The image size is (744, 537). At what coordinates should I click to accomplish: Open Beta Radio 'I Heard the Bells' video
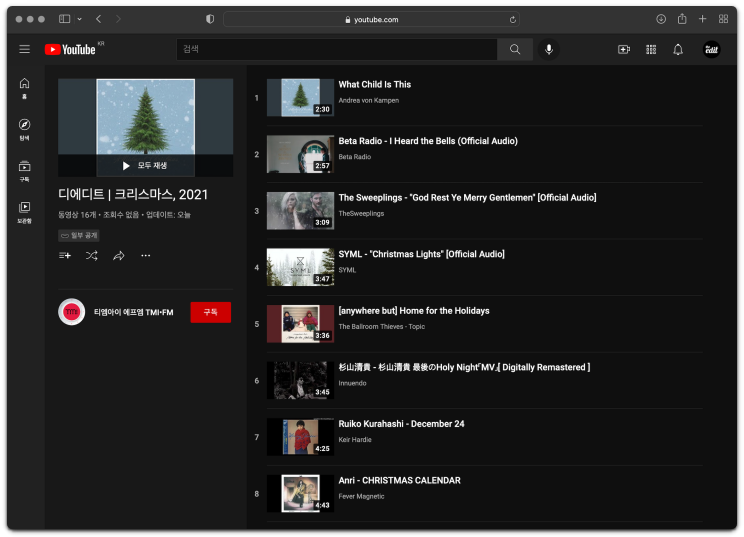click(428, 141)
